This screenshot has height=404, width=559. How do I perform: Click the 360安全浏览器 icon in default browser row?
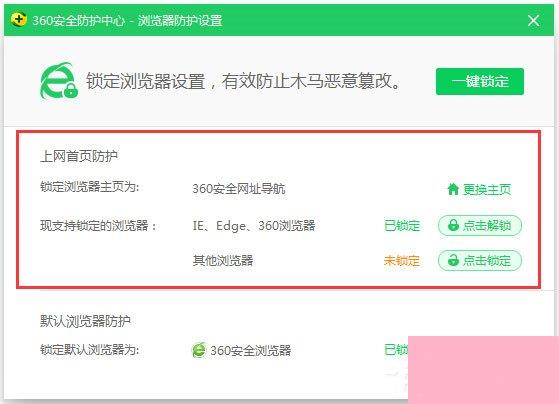199,350
